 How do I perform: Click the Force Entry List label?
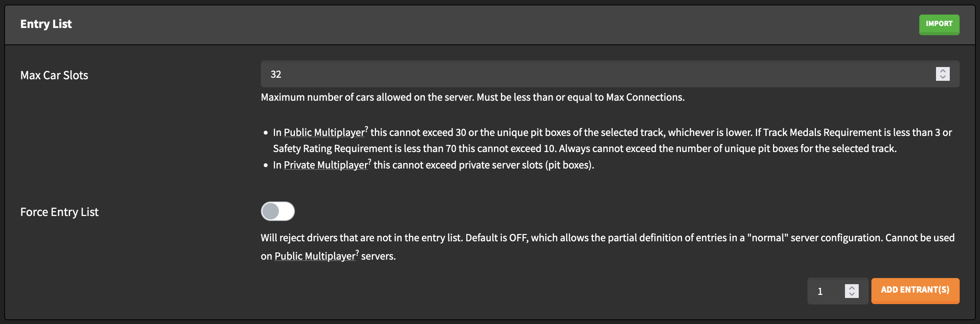[59, 212]
